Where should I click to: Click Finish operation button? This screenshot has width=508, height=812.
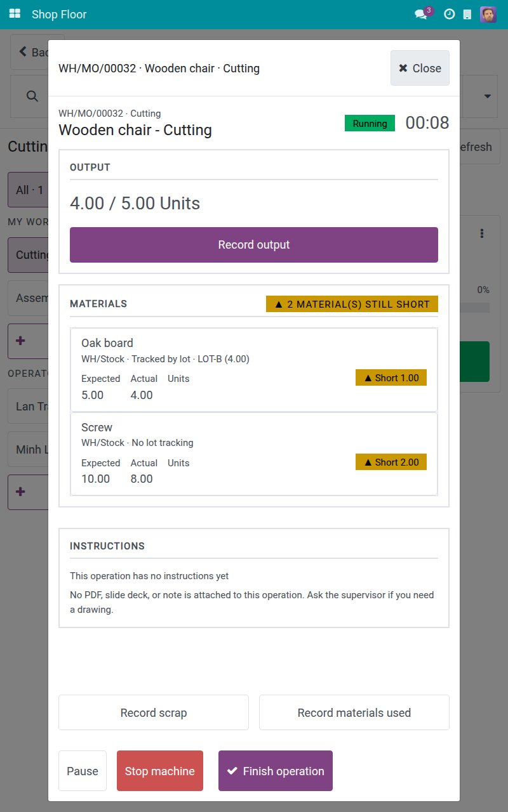click(276, 771)
